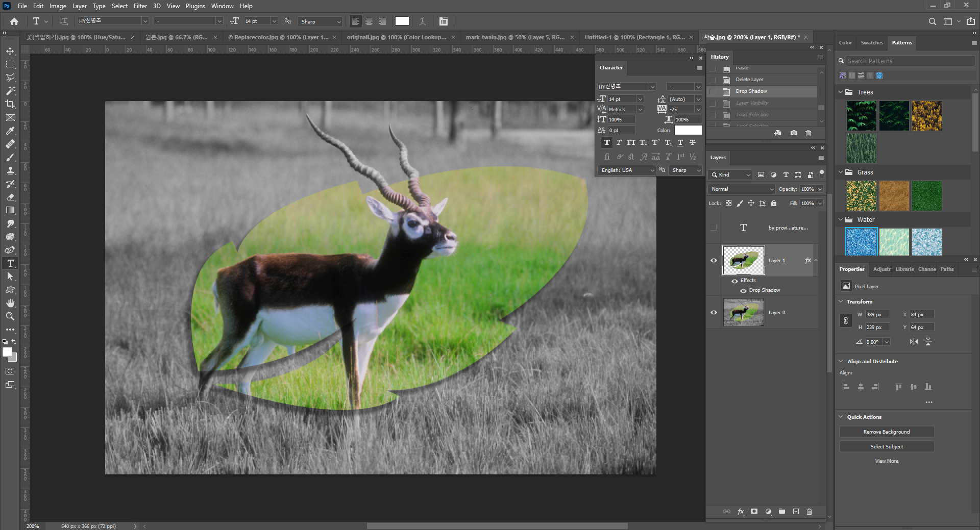The image size is (980, 530).
Task: Click create warped text icon
Action: 423,21
